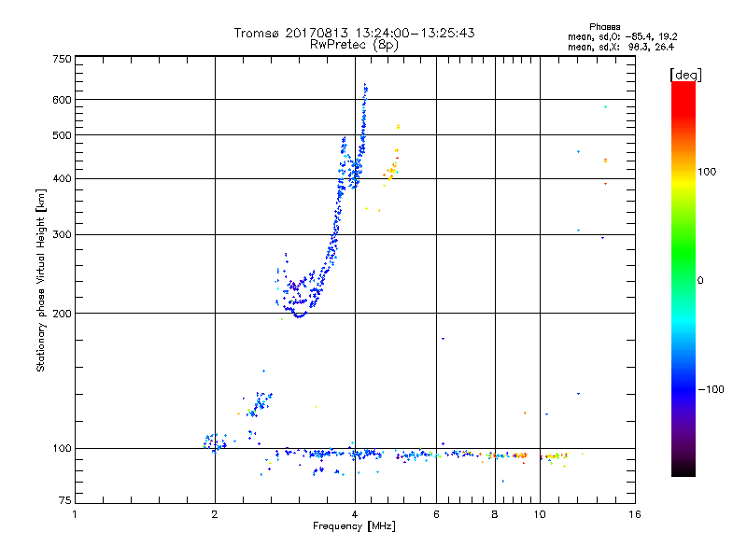Click the orange X-mode echo cluster near 400 km

click(391, 170)
